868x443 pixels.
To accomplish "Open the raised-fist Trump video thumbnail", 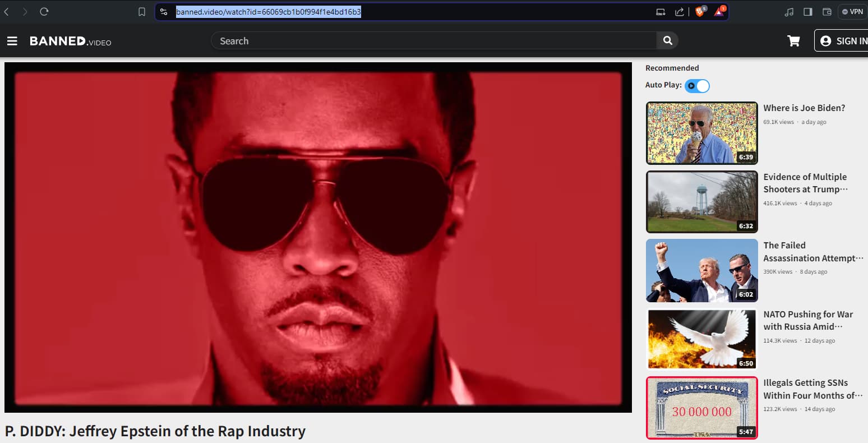I will 701,270.
